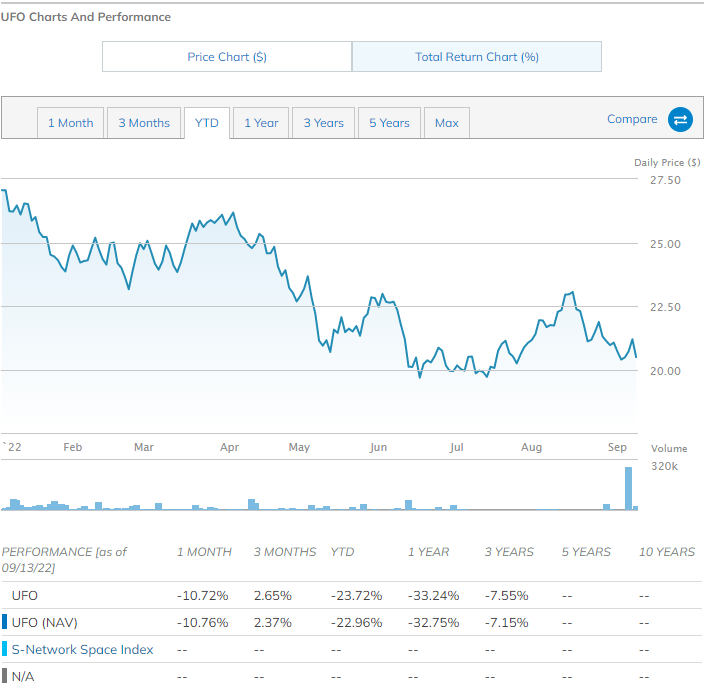Image resolution: width=711 pixels, height=688 pixels.
Task: Click the UFO (NAV) blue color marker
Action: pos(5,622)
